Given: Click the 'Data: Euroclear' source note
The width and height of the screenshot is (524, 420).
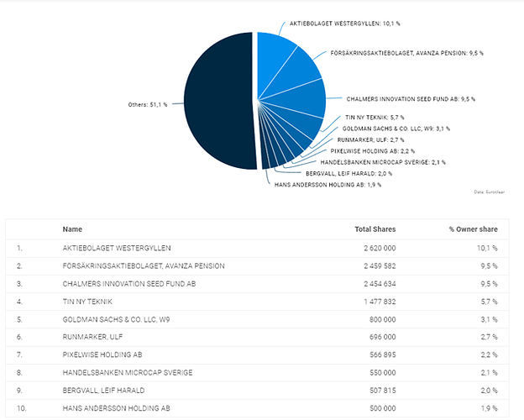Looking at the screenshot, I should [490, 192].
